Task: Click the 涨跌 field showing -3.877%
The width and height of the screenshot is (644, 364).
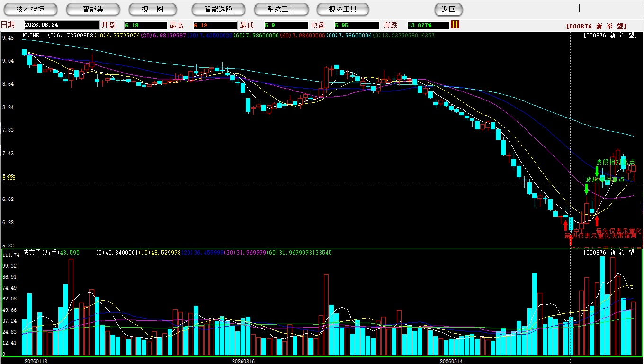Action: 429,26
